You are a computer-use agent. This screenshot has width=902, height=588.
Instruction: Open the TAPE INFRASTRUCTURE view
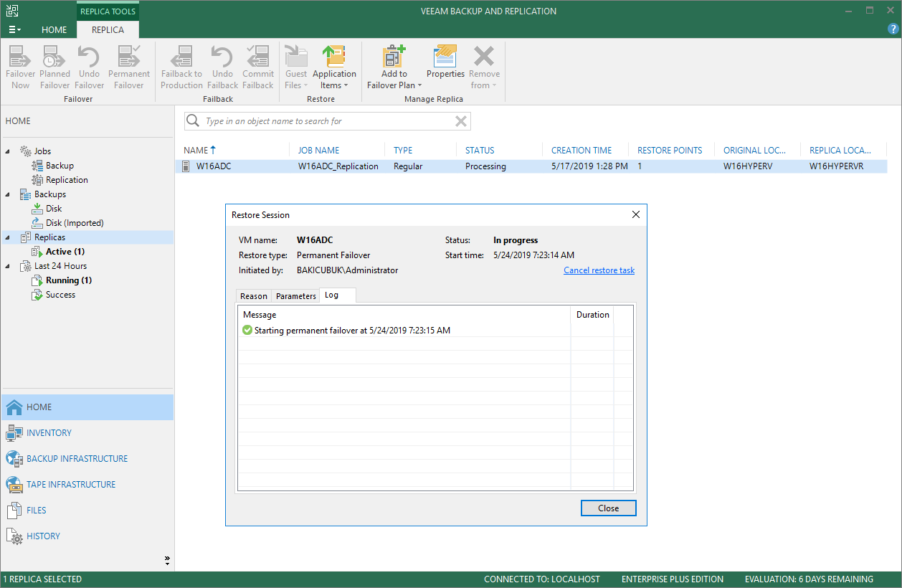(x=87, y=485)
